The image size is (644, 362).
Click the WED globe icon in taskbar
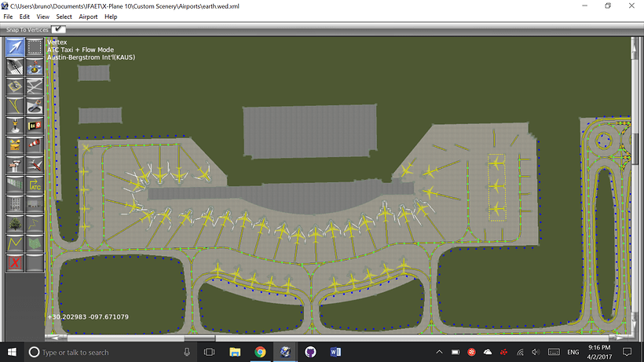pyautogui.click(x=285, y=352)
